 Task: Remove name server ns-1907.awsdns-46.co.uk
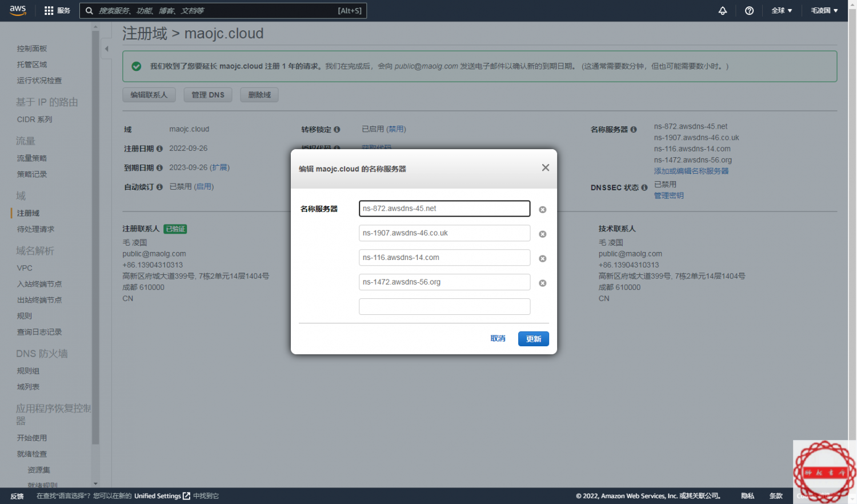coord(543,234)
